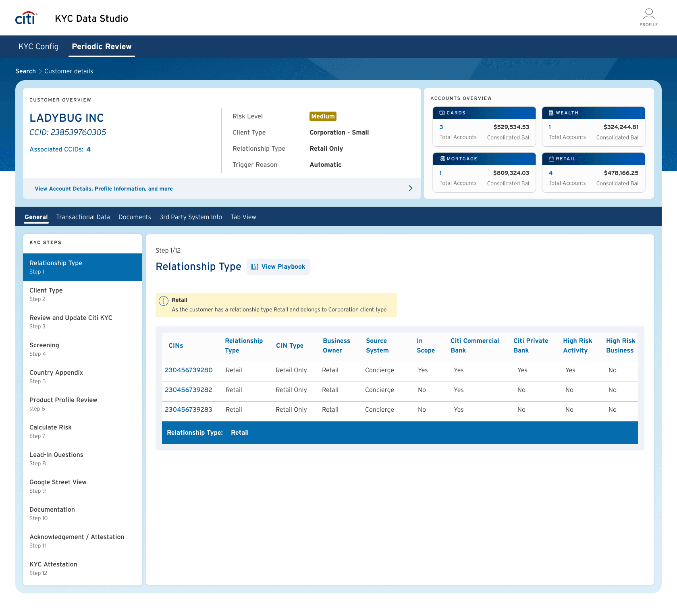Click View Account Details, Profile Information link
Screen dimensions: 677x616
[x=104, y=189]
